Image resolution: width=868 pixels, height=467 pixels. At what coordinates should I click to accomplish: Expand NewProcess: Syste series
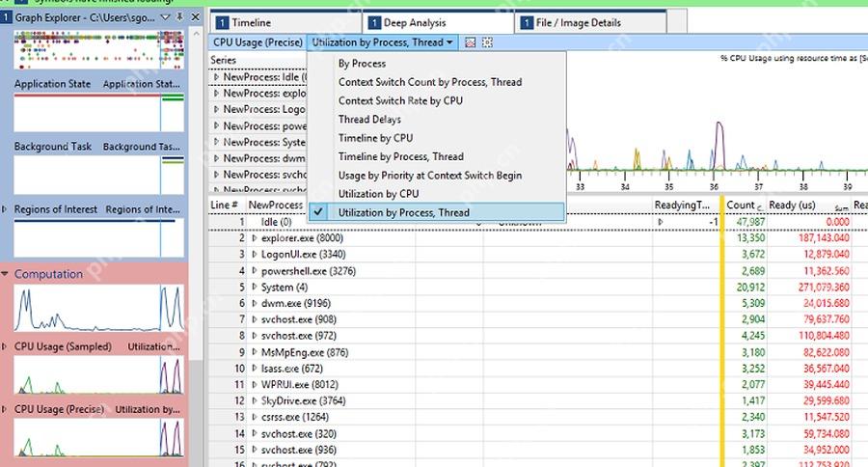pyautogui.click(x=216, y=142)
